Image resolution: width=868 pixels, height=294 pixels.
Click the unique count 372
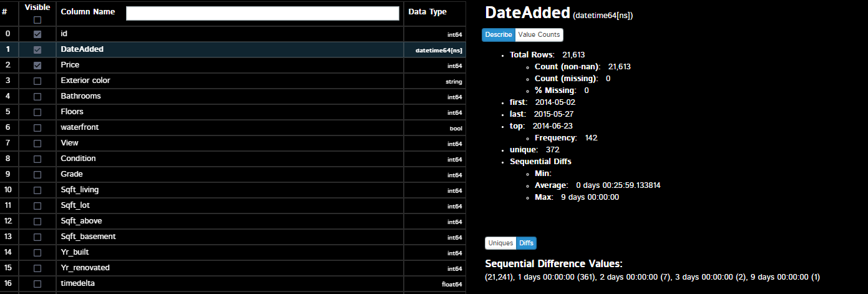click(x=552, y=150)
